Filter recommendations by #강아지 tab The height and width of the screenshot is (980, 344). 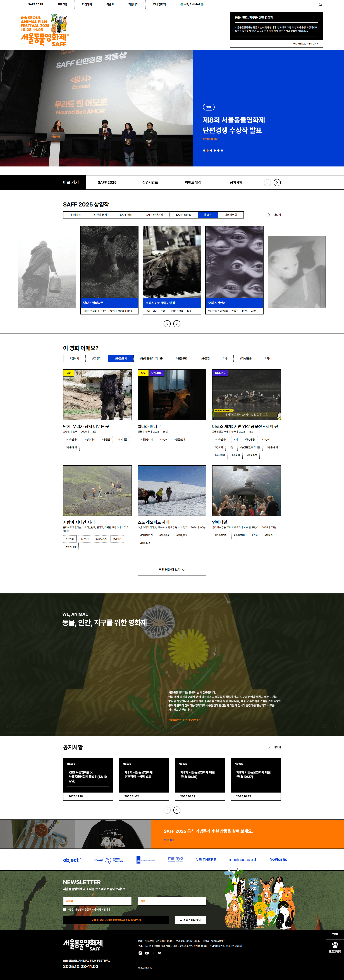[x=75, y=358]
